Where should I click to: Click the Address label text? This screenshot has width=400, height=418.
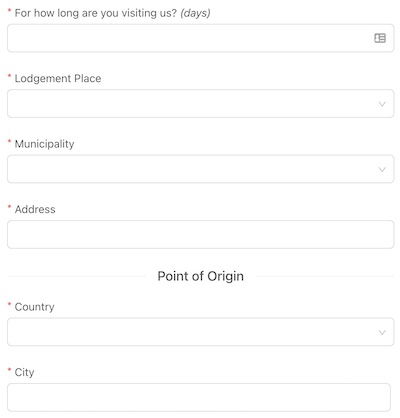[x=35, y=209]
